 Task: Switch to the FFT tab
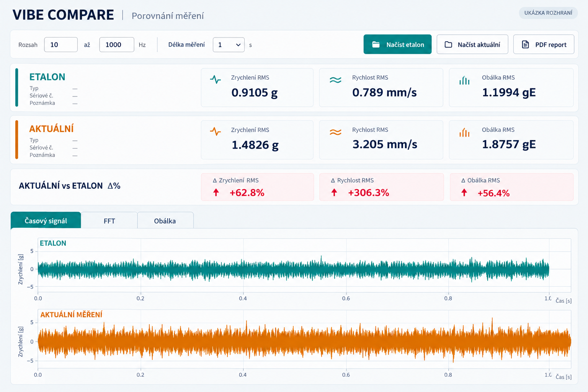[109, 221]
